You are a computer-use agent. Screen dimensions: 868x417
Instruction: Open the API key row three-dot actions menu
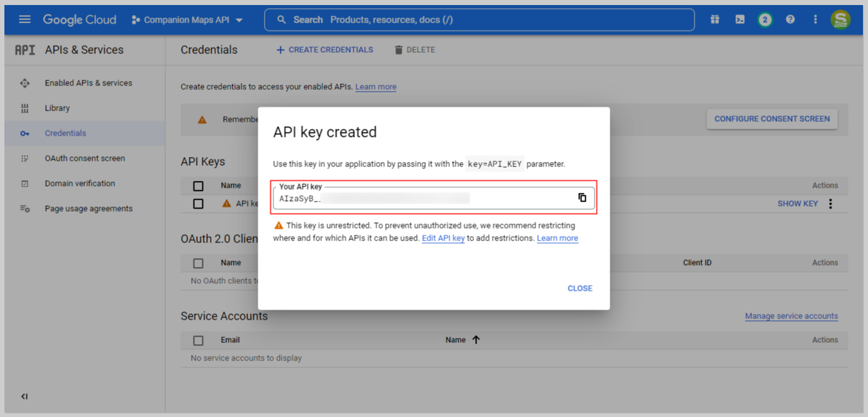point(830,203)
